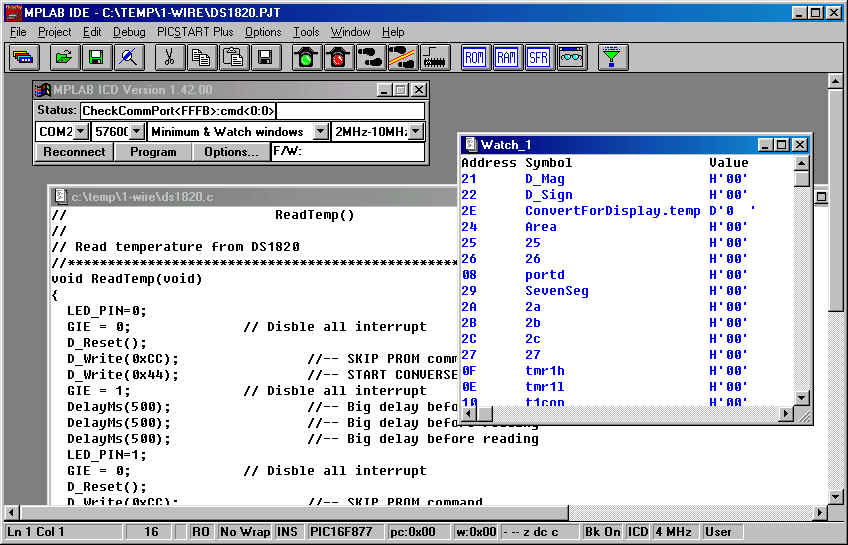Click the Open Project folder icon
The height and width of the screenshot is (545, 848).
coord(65,57)
